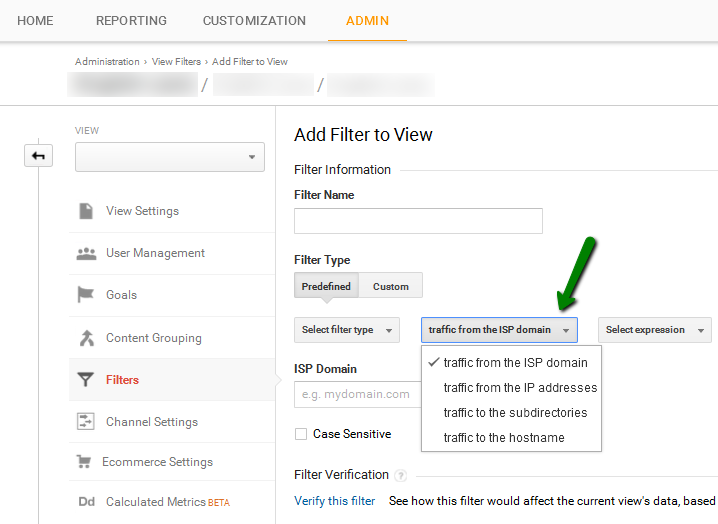The width and height of the screenshot is (718, 524).
Task: Click the Channel Settings icon
Action: tap(86, 421)
